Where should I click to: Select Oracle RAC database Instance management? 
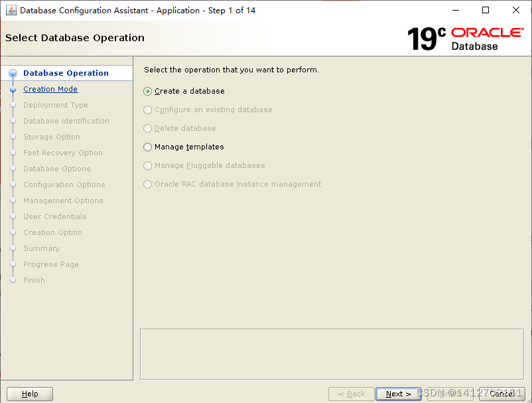pos(147,184)
